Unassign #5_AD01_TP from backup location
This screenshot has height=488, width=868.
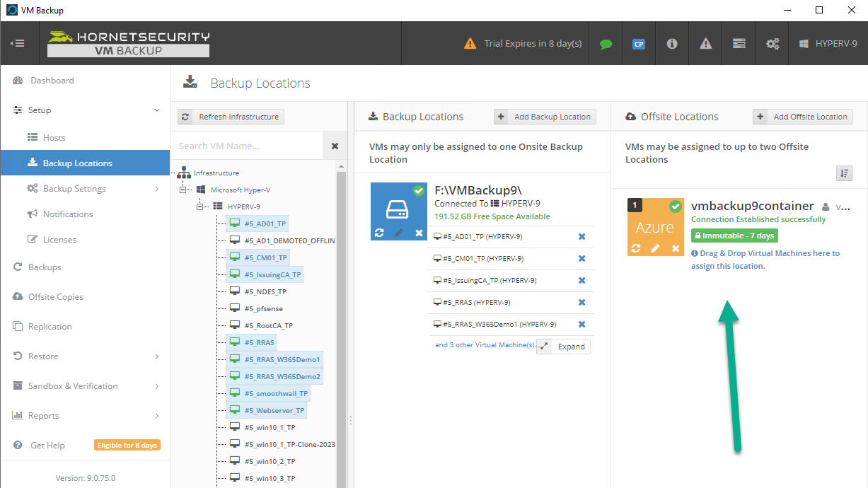pyautogui.click(x=581, y=237)
